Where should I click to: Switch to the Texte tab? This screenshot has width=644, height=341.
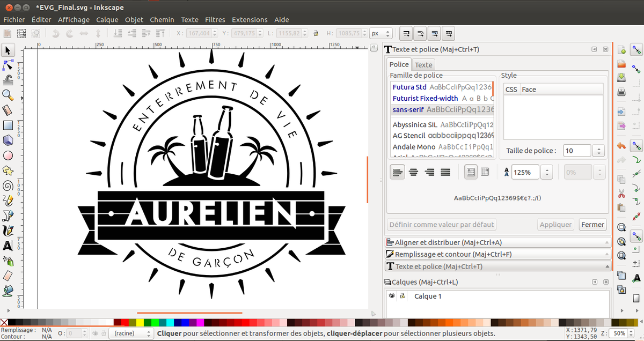423,65
